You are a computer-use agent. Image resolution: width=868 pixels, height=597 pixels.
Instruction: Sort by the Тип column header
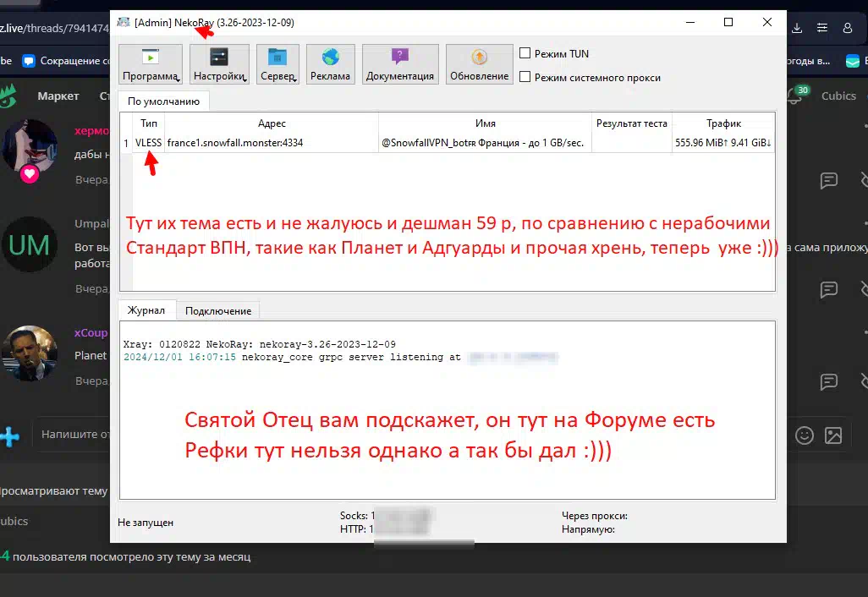coord(148,123)
